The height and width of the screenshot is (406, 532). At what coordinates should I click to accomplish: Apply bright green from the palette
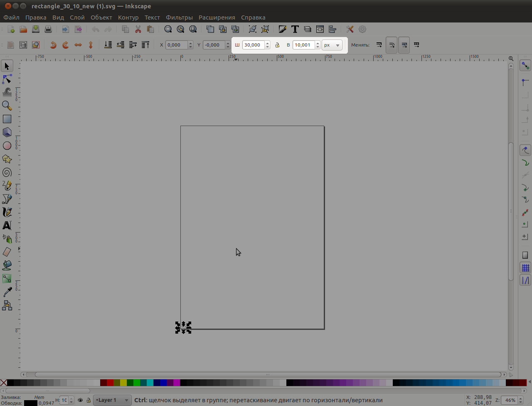click(137, 383)
